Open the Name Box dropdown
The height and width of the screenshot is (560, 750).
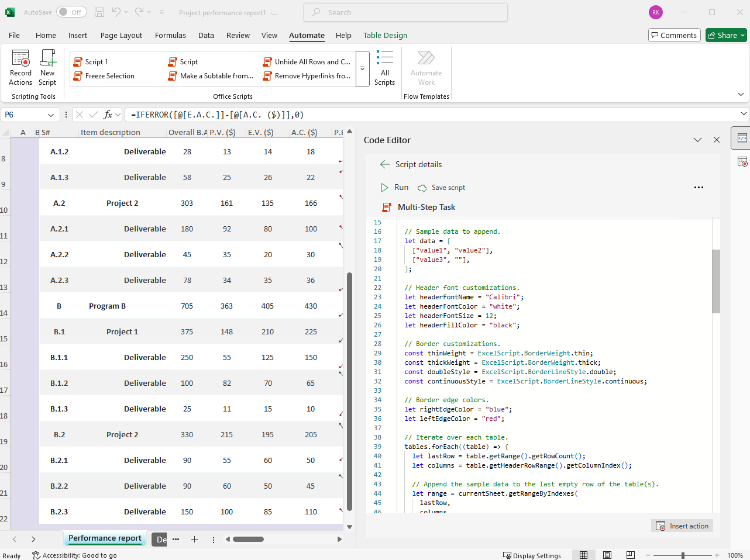click(51, 115)
